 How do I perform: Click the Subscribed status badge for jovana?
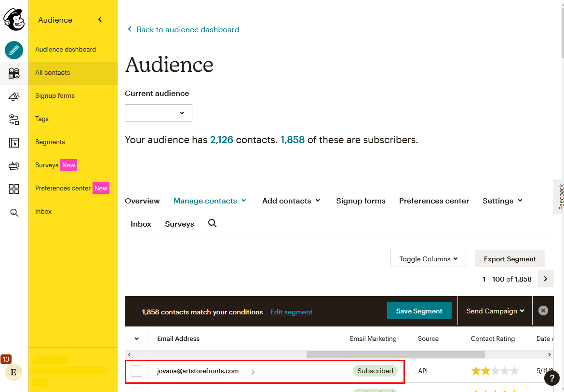click(375, 371)
